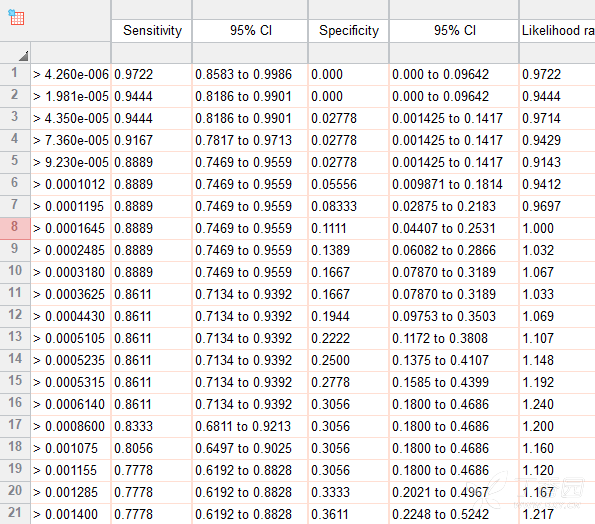Click cutoff cell '> 0.001155'
Image resolution: width=595 pixels, height=524 pixels.
(71, 470)
